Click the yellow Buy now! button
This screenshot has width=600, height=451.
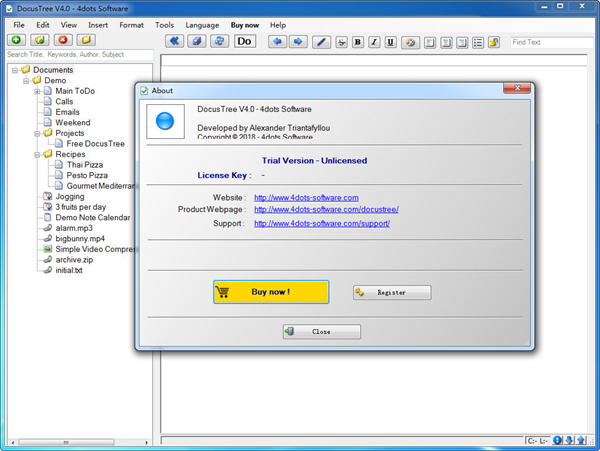[271, 291]
